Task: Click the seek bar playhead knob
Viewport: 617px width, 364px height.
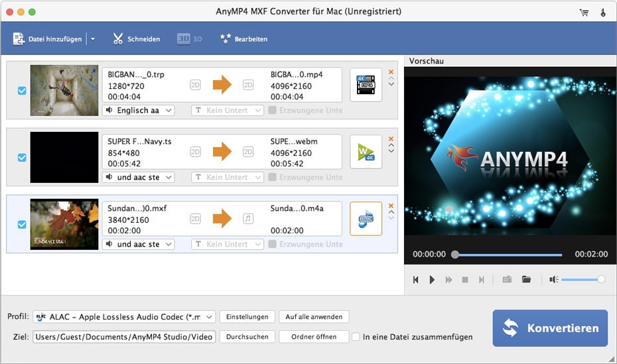Action: [455, 255]
